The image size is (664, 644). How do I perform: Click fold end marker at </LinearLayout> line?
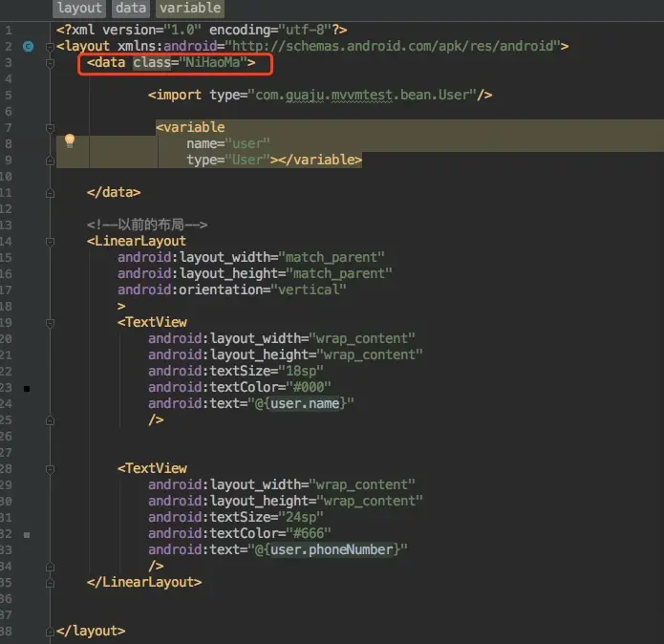50,583
